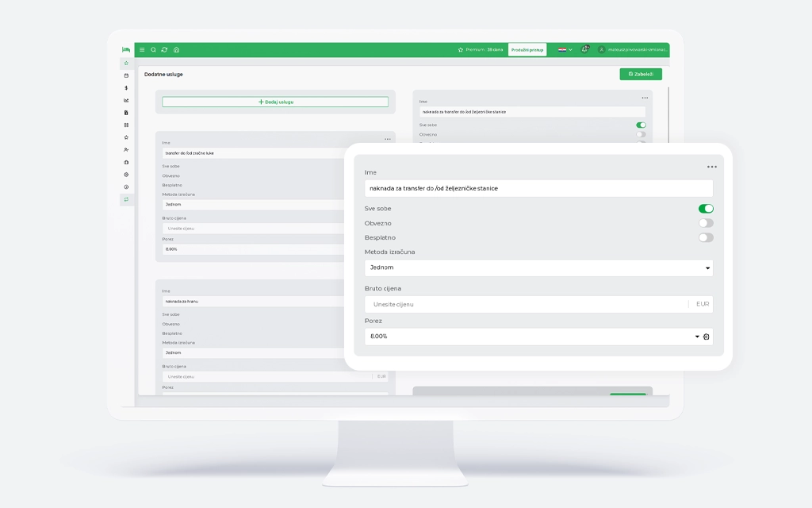Screen dimensions: 812x508
Task: Open three-dot menu on zračne luke card
Action: [388, 139]
